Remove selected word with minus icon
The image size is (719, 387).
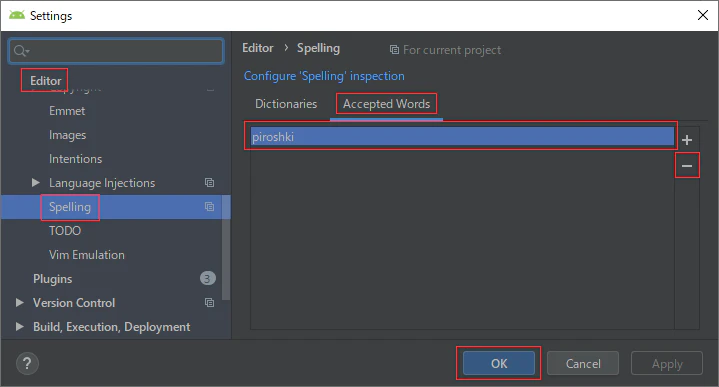click(686, 166)
